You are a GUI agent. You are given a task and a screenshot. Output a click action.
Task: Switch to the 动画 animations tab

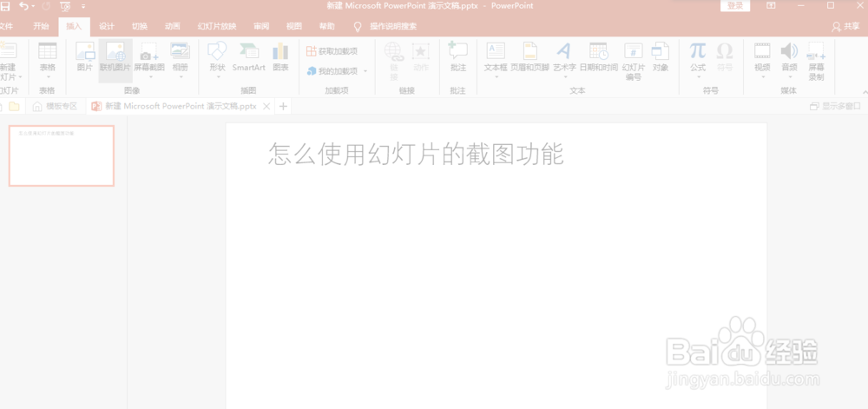point(172,26)
